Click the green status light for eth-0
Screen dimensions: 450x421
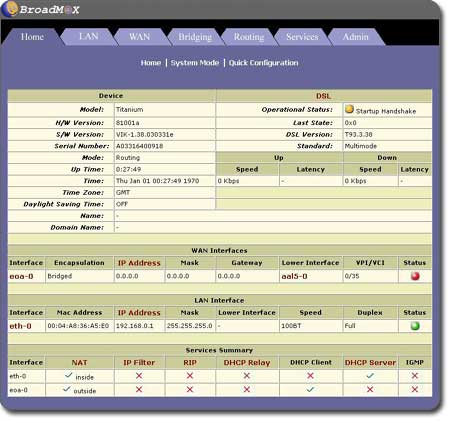415,326
